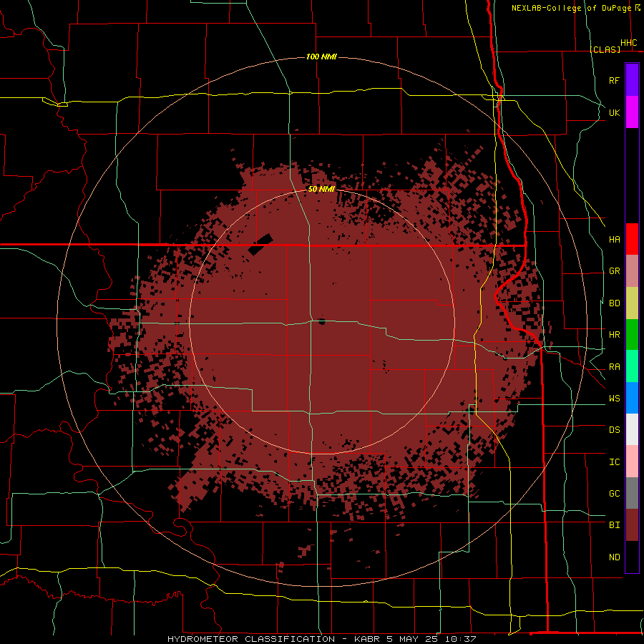Viewport: 644px width, 644px height.
Task: Pick the DS white legend swatch
Action: [632, 429]
